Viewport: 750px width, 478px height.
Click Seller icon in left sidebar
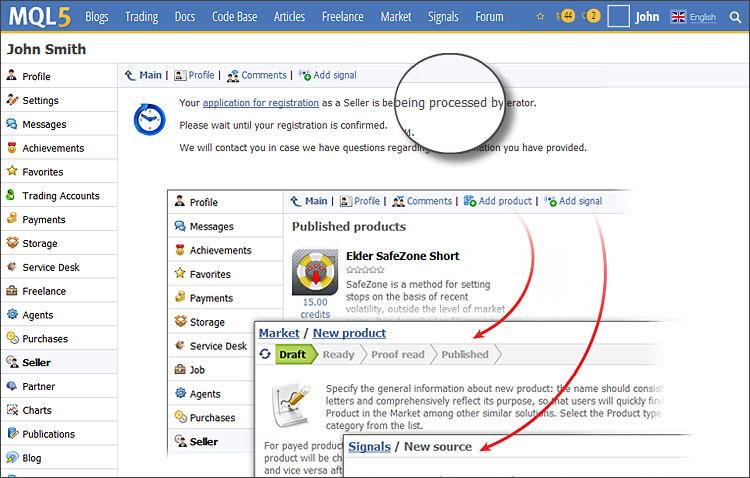(x=12, y=362)
